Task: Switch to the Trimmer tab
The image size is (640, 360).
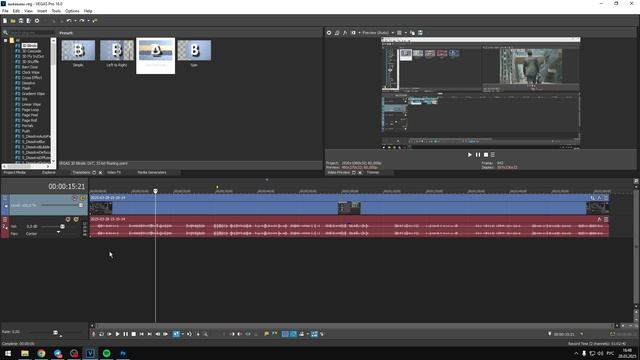Action: click(x=373, y=173)
